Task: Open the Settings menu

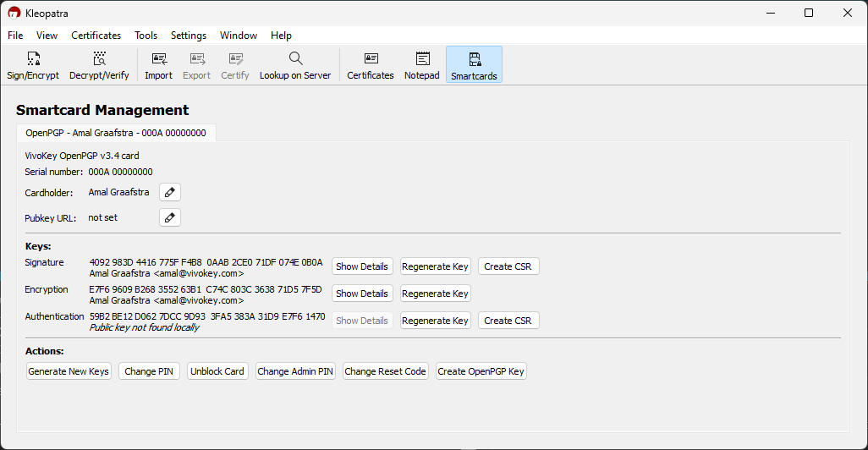Action: pos(189,36)
